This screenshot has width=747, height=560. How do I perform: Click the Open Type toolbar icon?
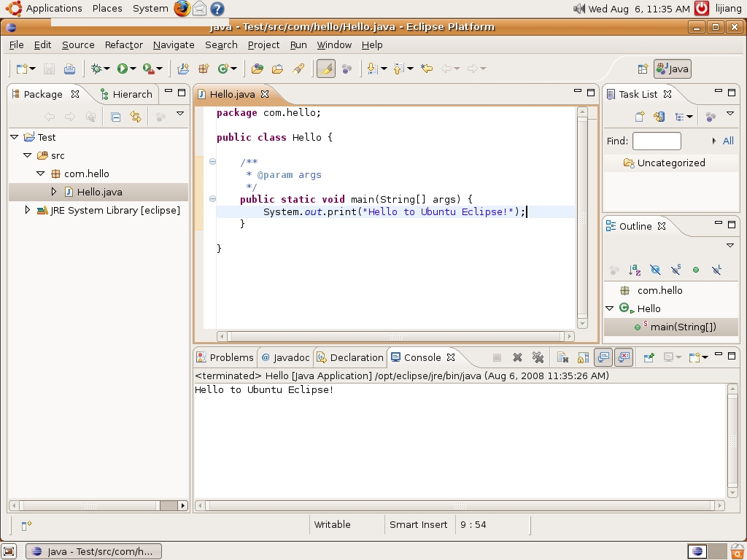[x=258, y=69]
